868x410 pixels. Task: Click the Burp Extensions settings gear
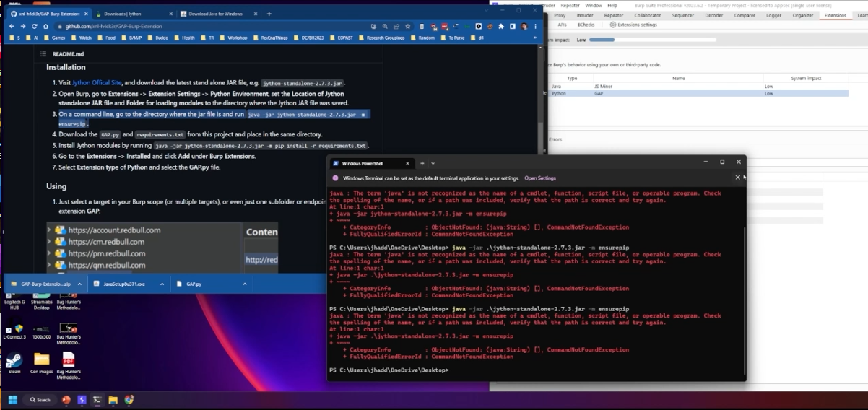coord(613,25)
